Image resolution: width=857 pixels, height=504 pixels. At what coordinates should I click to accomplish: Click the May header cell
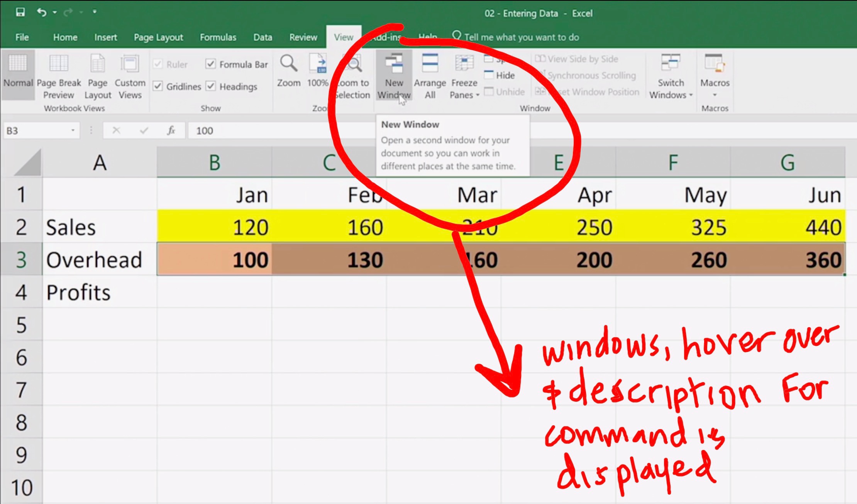click(673, 194)
